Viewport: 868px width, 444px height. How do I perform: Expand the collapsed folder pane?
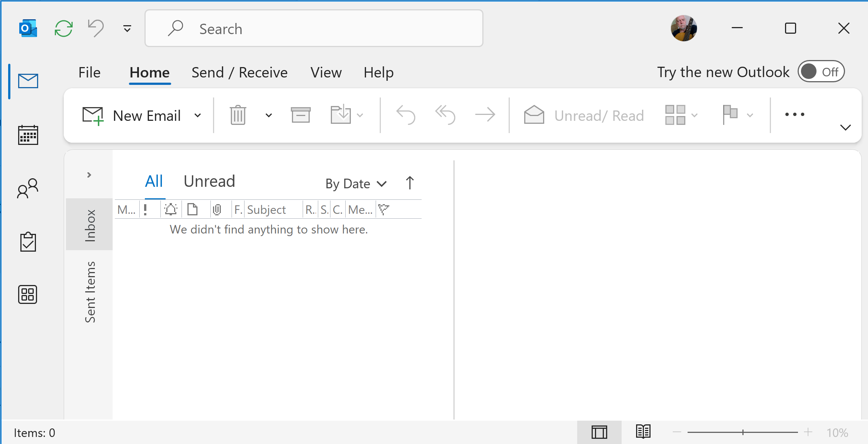(89, 174)
